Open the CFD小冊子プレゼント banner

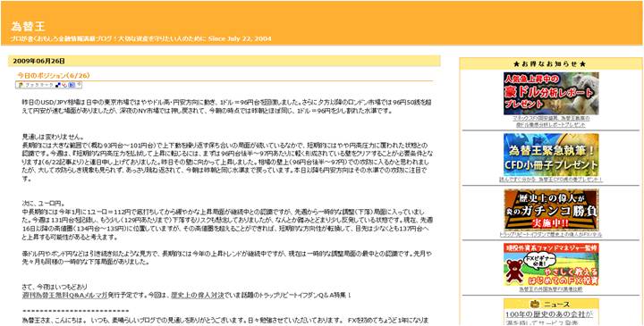tap(551, 155)
